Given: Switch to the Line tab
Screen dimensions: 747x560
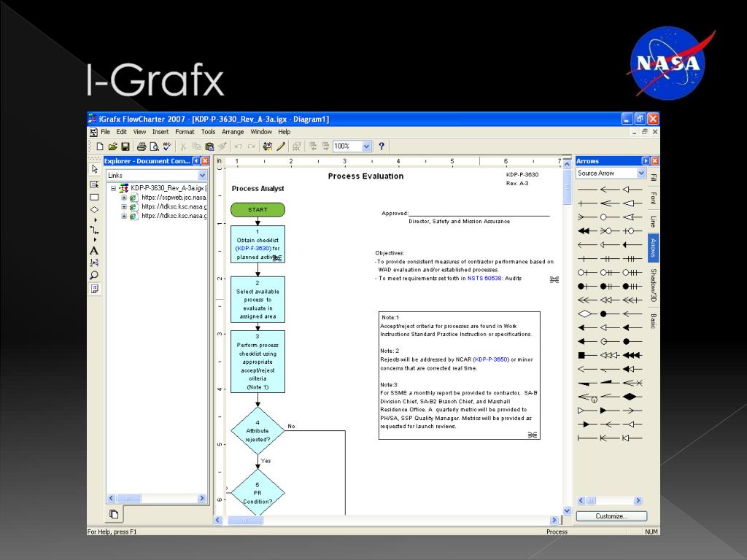Looking at the screenshot, I should (x=653, y=221).
